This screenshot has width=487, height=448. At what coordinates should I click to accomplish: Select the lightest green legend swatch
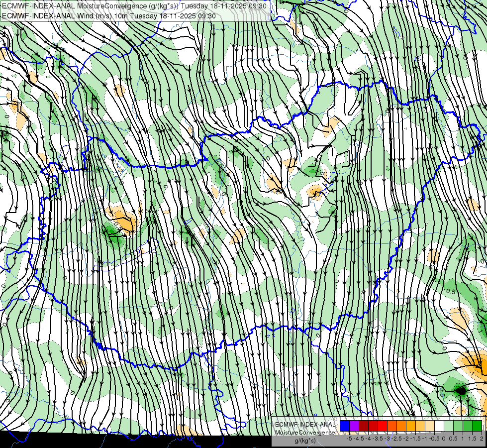pyautogui.click(x=449, y=426)
